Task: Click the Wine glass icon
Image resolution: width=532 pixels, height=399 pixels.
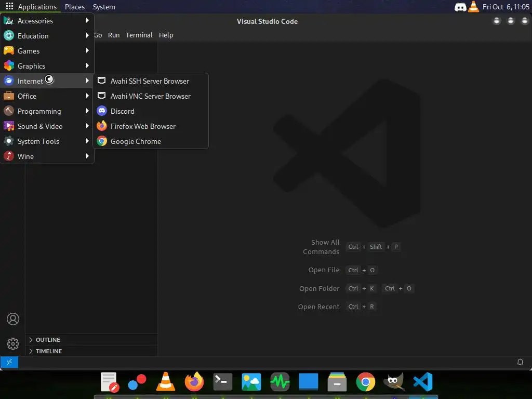Action: (8, 156)
